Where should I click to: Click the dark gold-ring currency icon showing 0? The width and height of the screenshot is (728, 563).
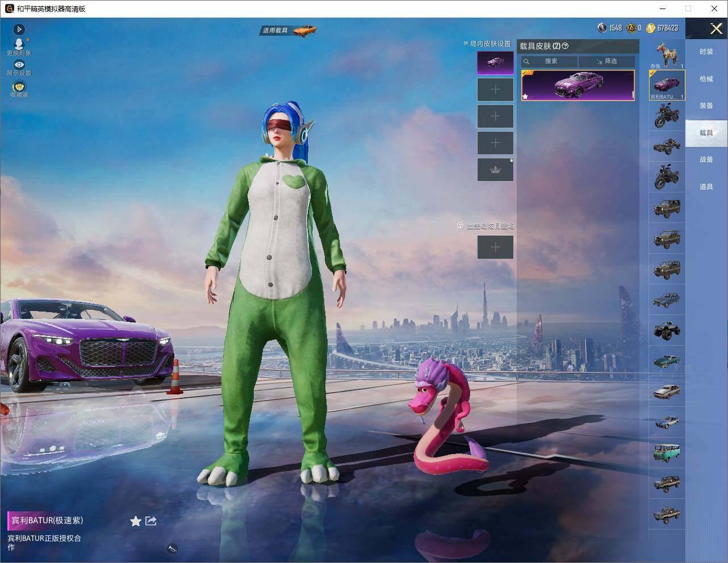631,28
